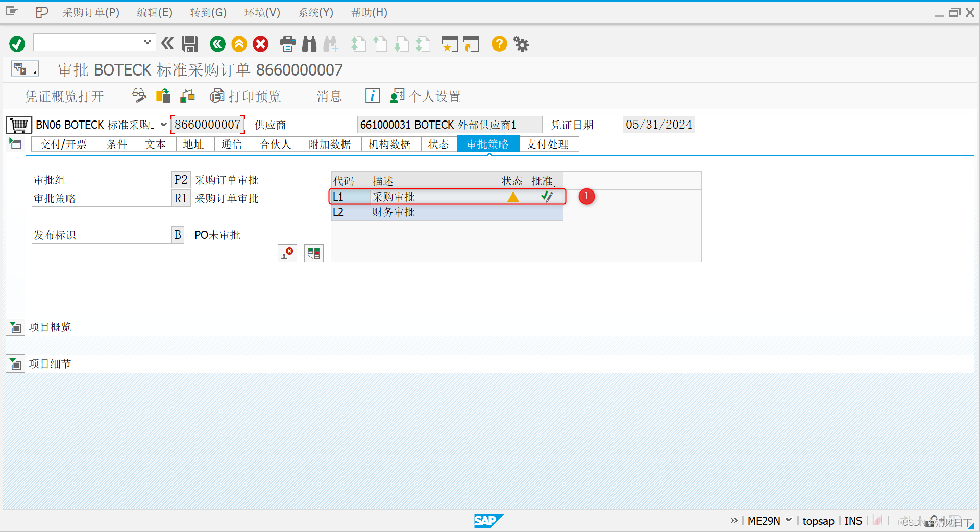Viewport: 980px width, 532px height.
Task: Switch to the 通信 tab
Action: pyautogui.click(x=232, y=144)
